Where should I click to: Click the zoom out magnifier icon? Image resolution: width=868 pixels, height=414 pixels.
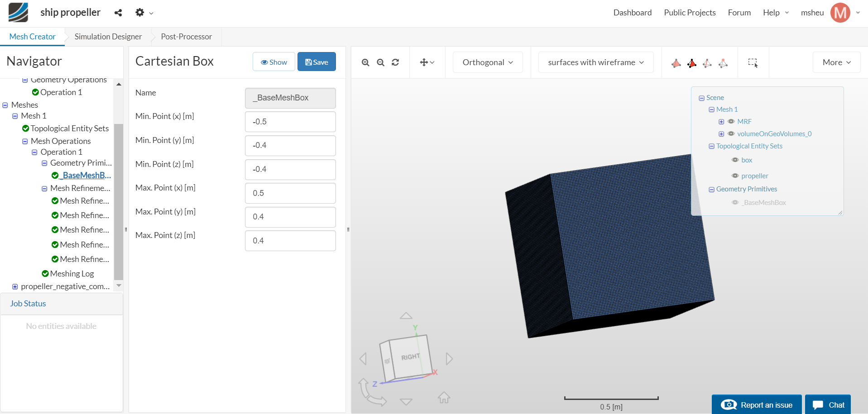380,62
